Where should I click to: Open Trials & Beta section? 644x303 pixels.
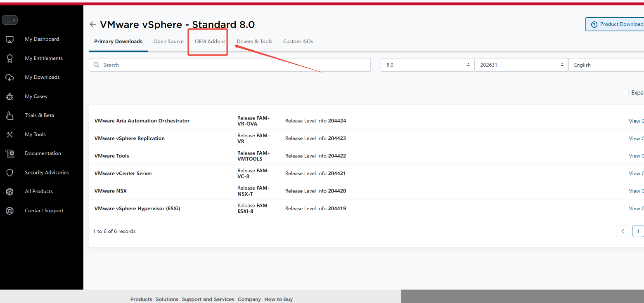pos(39,115)
